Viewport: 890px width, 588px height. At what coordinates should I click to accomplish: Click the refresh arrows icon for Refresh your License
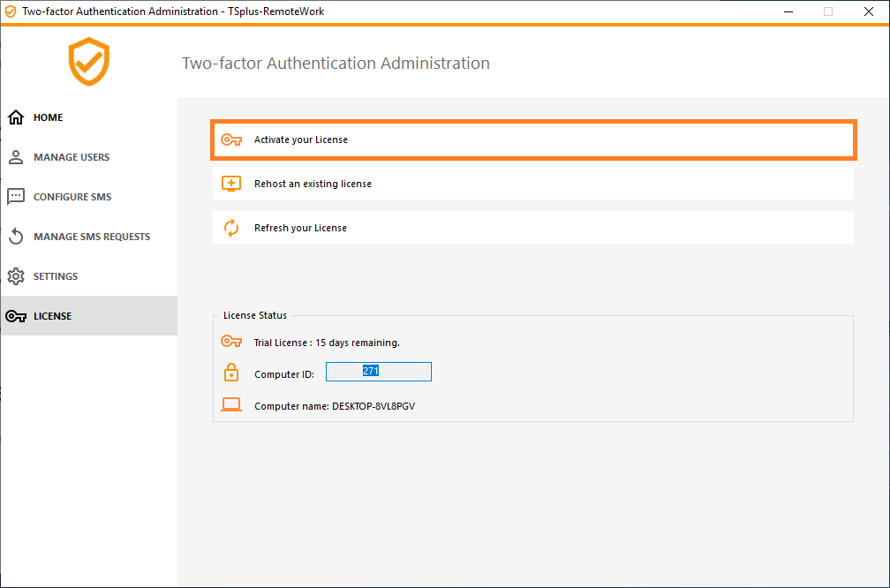pos(230,226)
